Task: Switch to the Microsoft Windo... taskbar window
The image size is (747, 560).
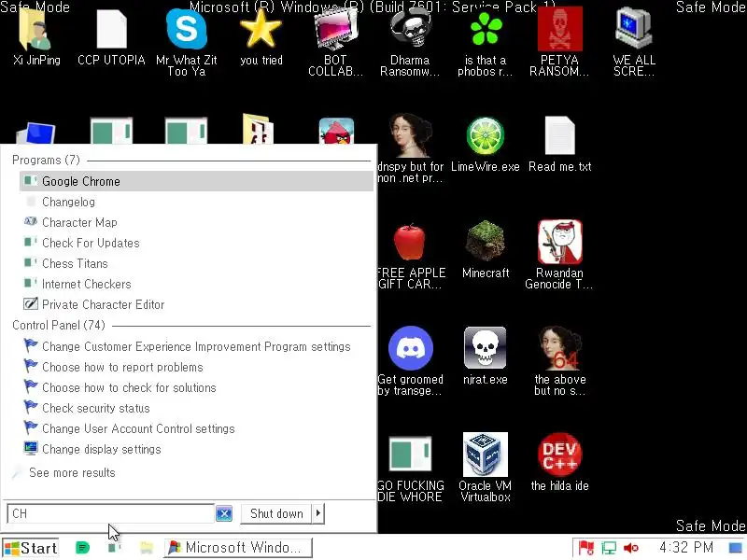Action: point(238,548)
